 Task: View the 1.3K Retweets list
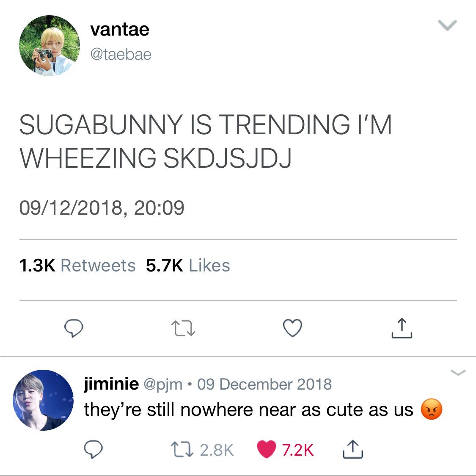pos(77,266)
